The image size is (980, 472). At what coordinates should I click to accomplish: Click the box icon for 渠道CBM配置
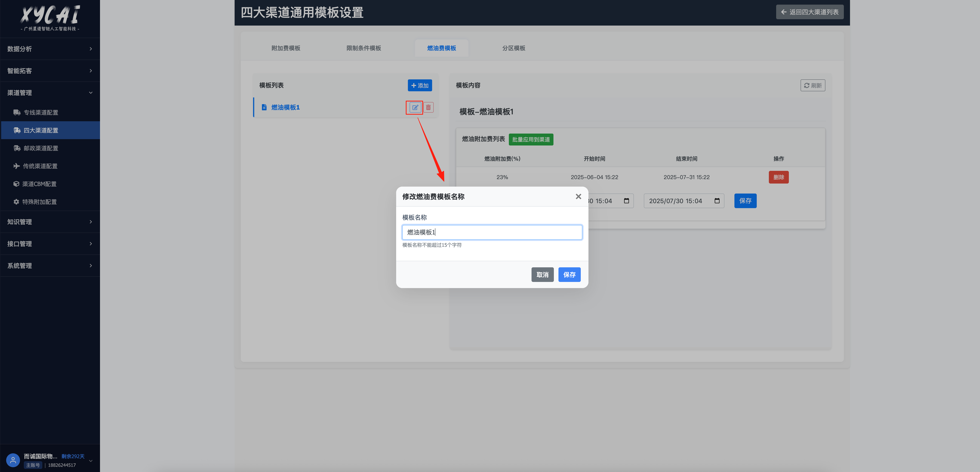16,184
